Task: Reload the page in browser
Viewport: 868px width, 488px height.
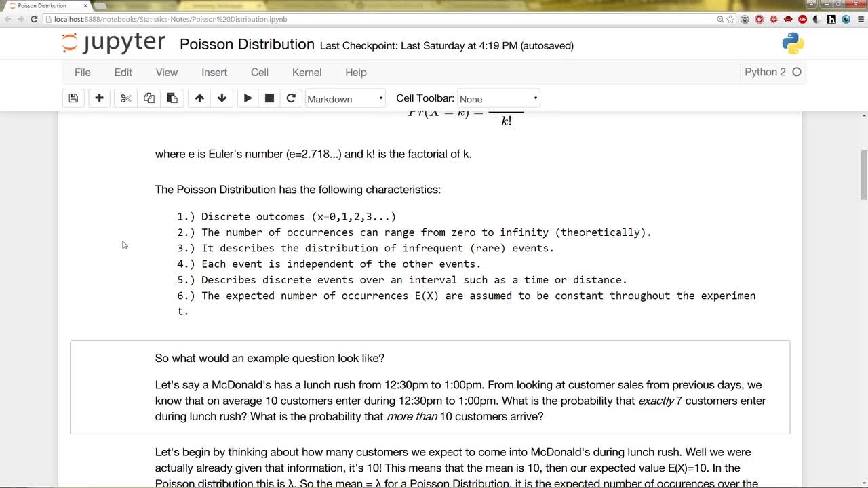Action: [x=34, y=19]
